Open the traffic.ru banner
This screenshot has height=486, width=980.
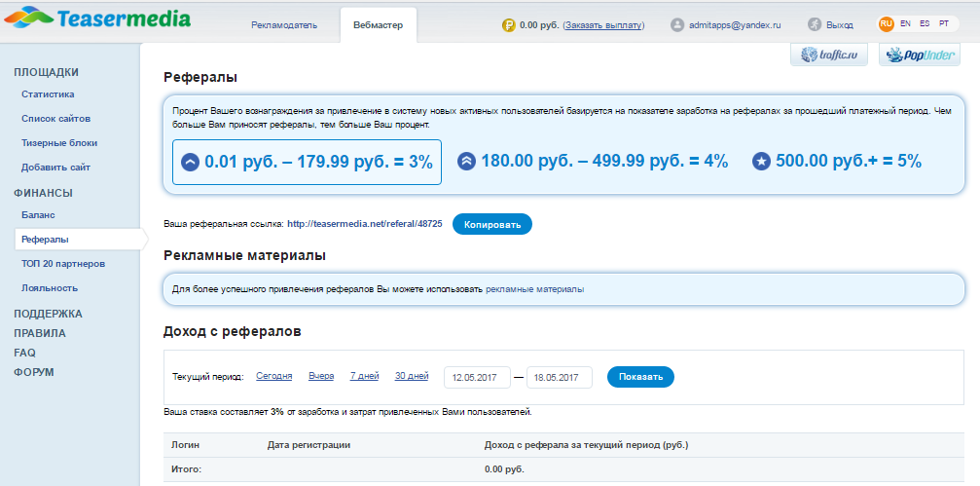coord(829,56)
